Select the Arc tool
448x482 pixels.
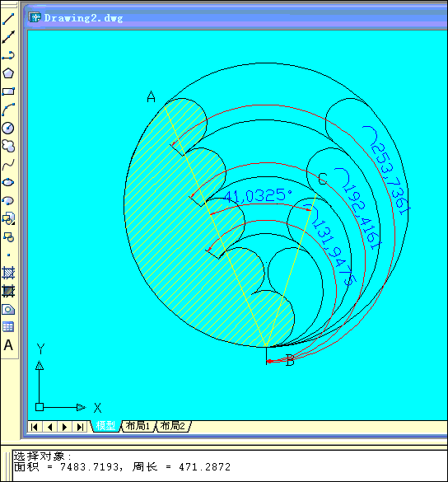(8, 110)
